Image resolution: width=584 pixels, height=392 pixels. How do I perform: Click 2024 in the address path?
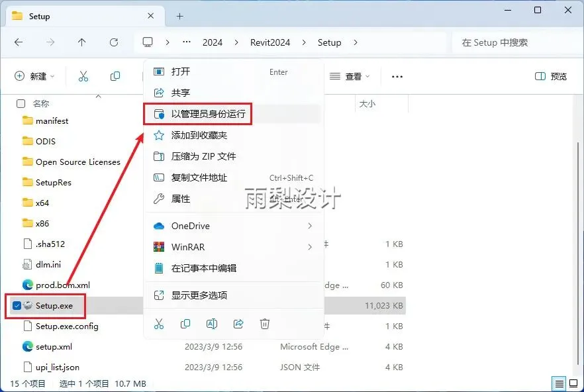[213, 42]
